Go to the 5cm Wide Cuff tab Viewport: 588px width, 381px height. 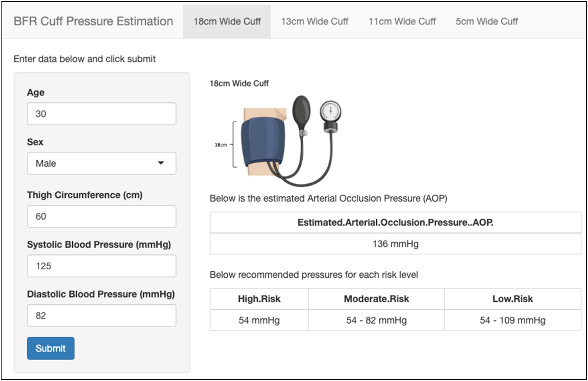tap(486, 22)
